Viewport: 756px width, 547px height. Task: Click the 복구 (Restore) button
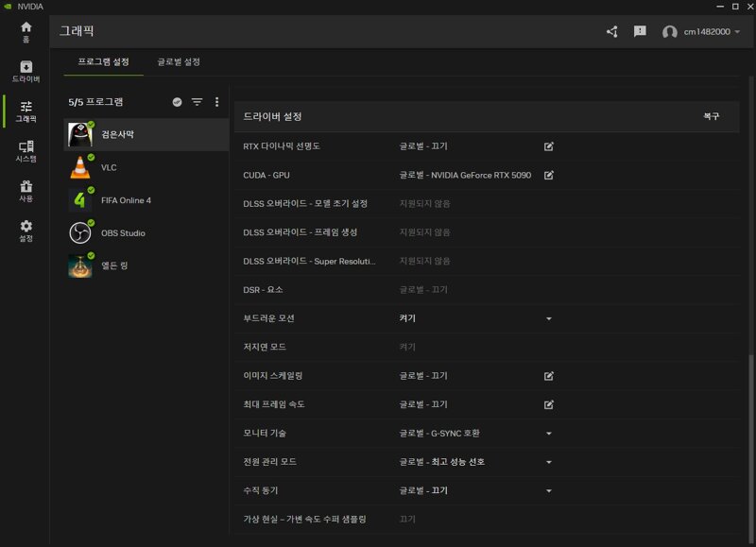pos(712,116)
